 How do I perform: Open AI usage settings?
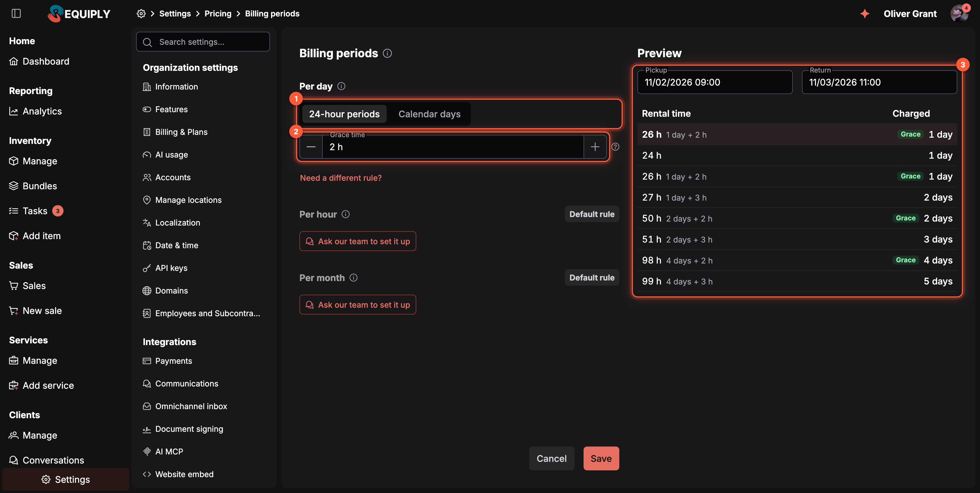165,155
